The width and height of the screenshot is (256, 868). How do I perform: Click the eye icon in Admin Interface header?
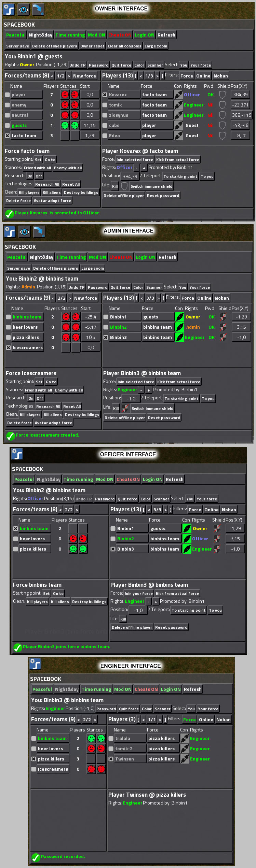25,232
